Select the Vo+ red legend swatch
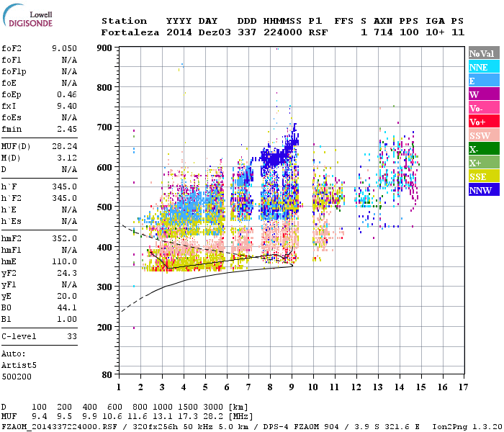 pyautogui.click(x=484, y=122)
